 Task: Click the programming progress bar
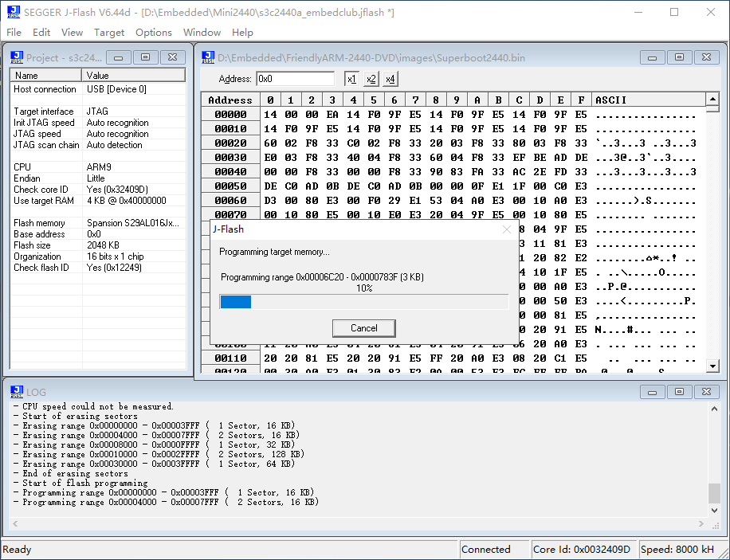[364, 302]
